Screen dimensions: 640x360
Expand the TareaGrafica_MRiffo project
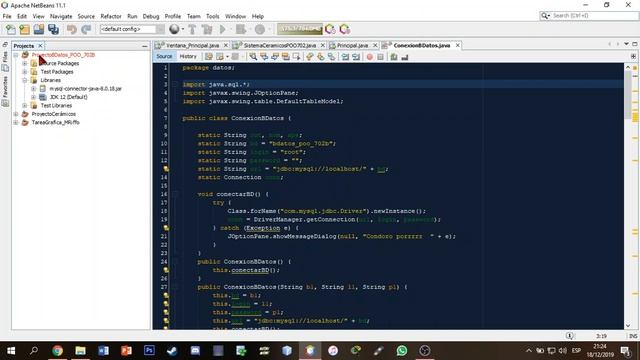tap(16, 122)
